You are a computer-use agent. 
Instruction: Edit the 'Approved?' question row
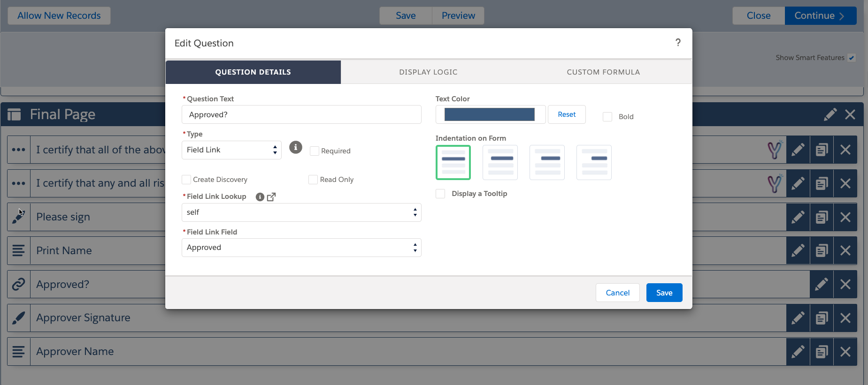pos(822,284)
